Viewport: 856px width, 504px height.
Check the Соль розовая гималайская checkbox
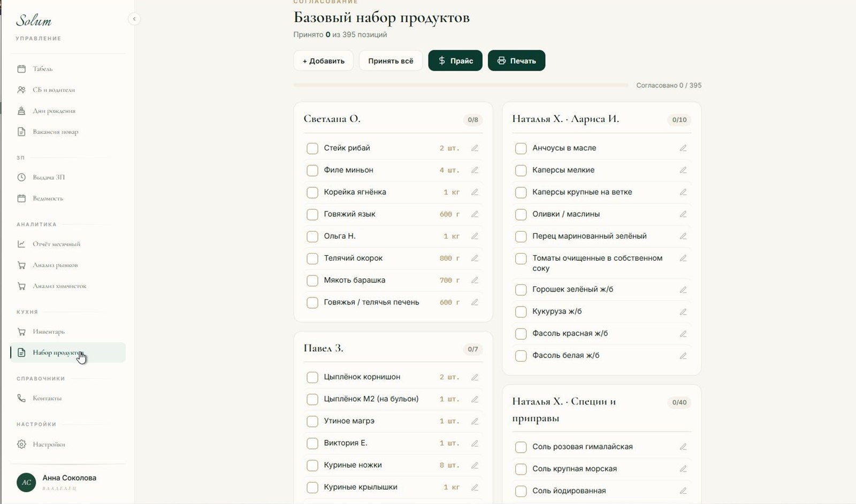pos(521,447)
